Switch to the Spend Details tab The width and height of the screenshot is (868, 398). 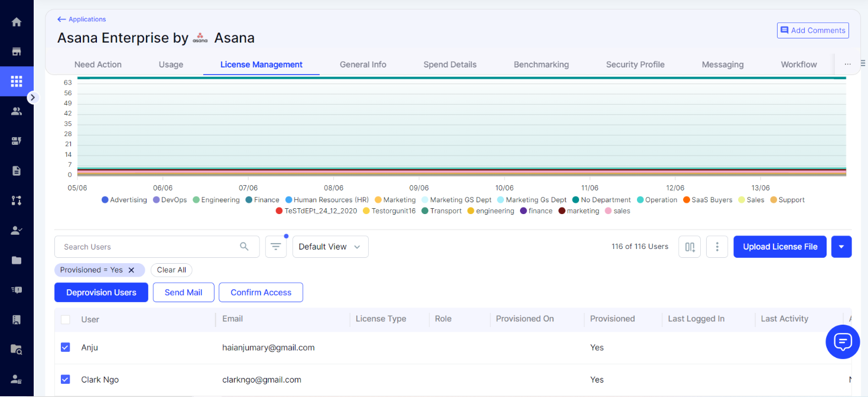(x=450, y=64)
